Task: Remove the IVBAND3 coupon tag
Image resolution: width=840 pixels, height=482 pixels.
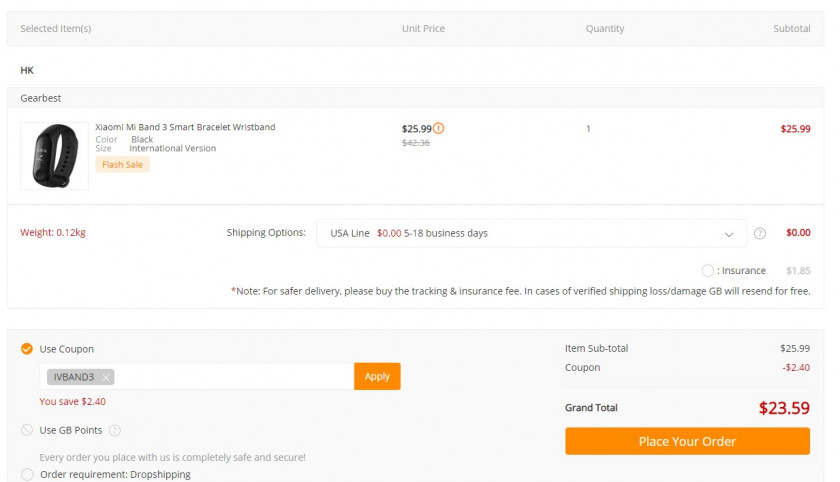Action: (x=106, y=377)
